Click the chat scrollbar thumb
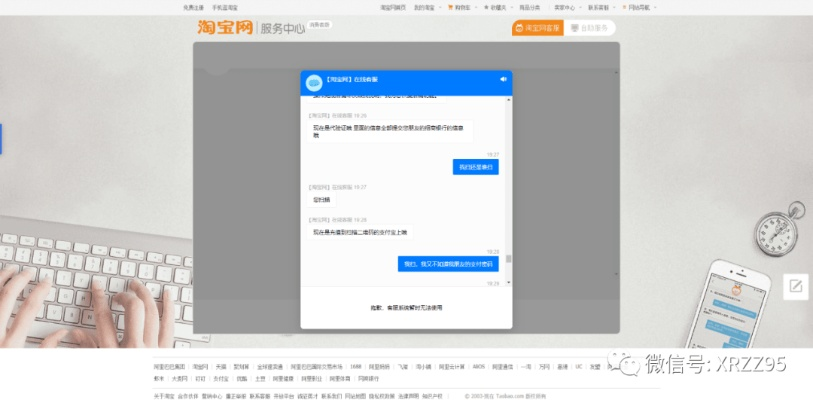 [x=508, y=258]
